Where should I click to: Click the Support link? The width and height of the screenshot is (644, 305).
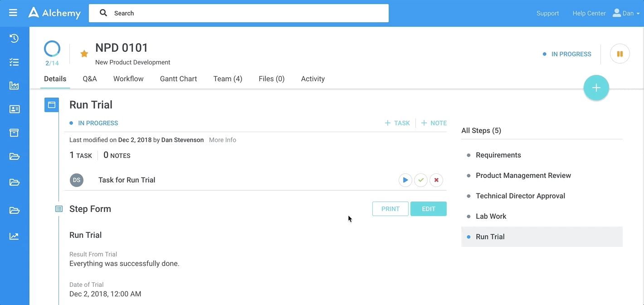547,13
